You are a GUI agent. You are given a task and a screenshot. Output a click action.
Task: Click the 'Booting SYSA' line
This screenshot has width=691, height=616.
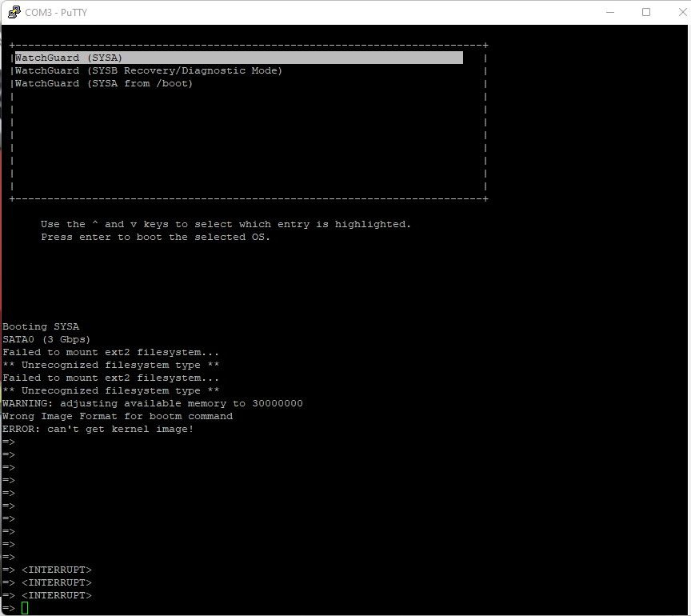tap(41, 326)
